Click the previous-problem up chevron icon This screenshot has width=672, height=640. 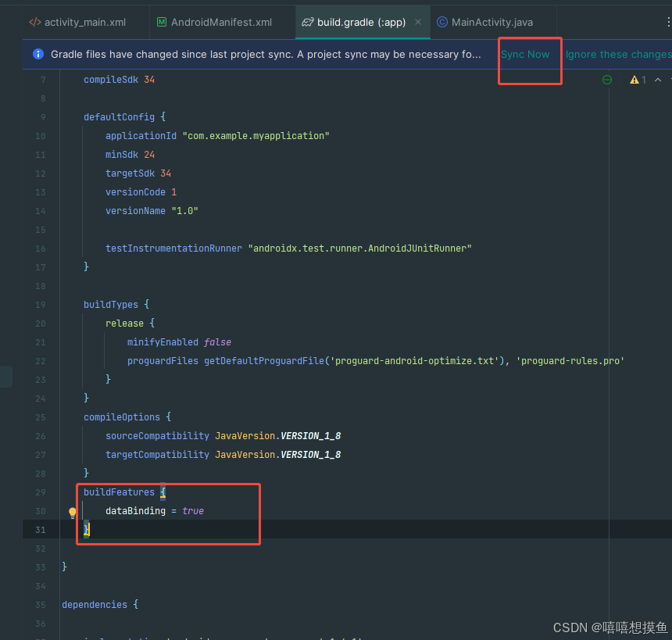click(657, 79)
